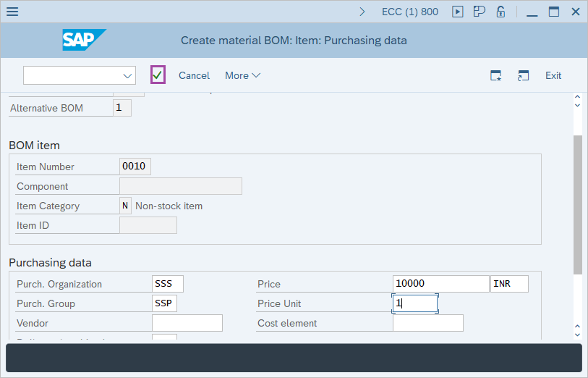Click the new window star icon
Image resolution: width=588 pixels, height=378 pixels.
tap(495, 75)
